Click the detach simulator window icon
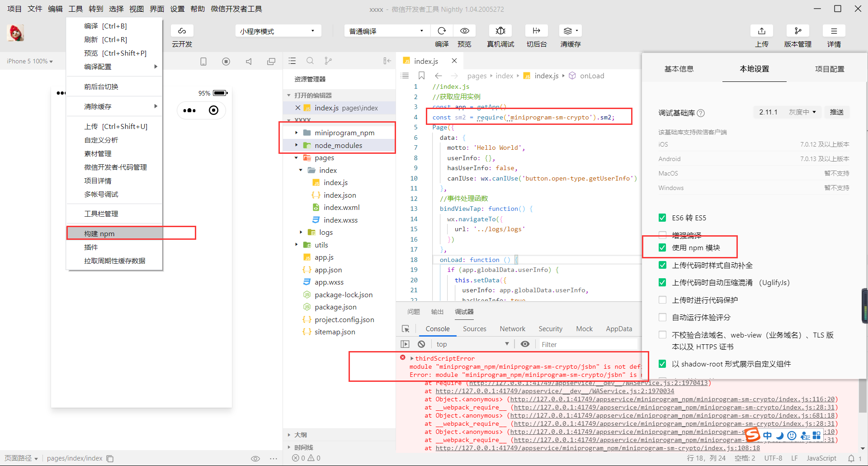Screen dimensions: 868x466 tap(271, 62)
